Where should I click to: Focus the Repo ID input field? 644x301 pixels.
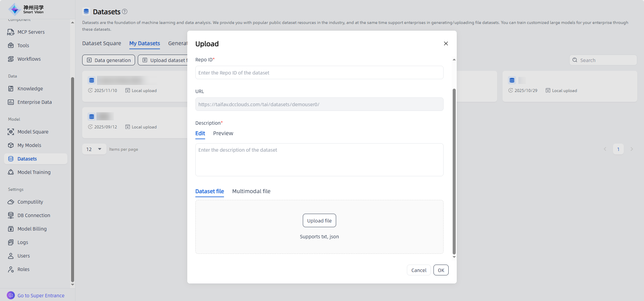319,72
